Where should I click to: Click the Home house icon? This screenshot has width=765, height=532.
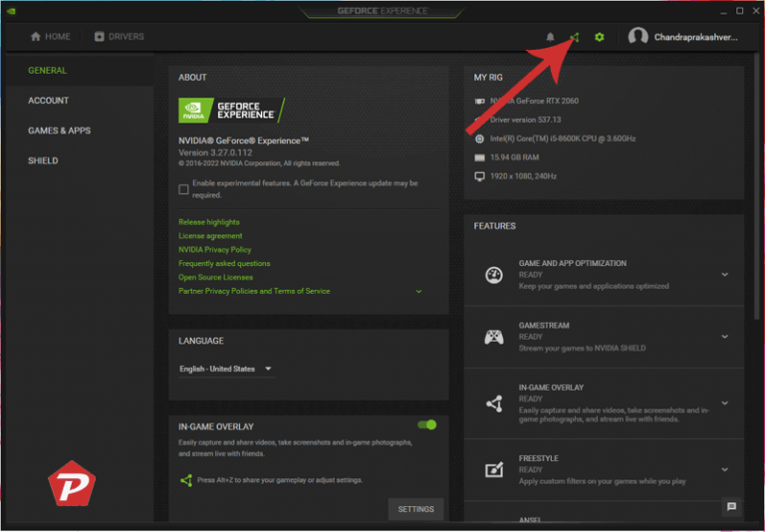(35, 37)
